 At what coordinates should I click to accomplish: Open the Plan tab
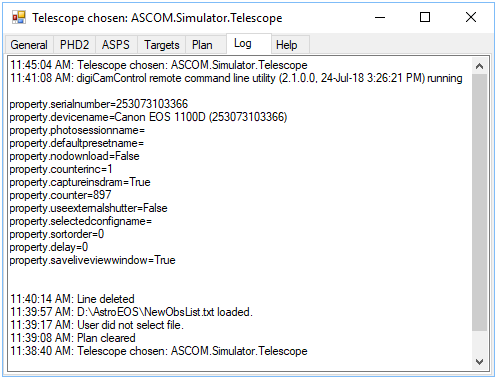click(x=202, y=45)
